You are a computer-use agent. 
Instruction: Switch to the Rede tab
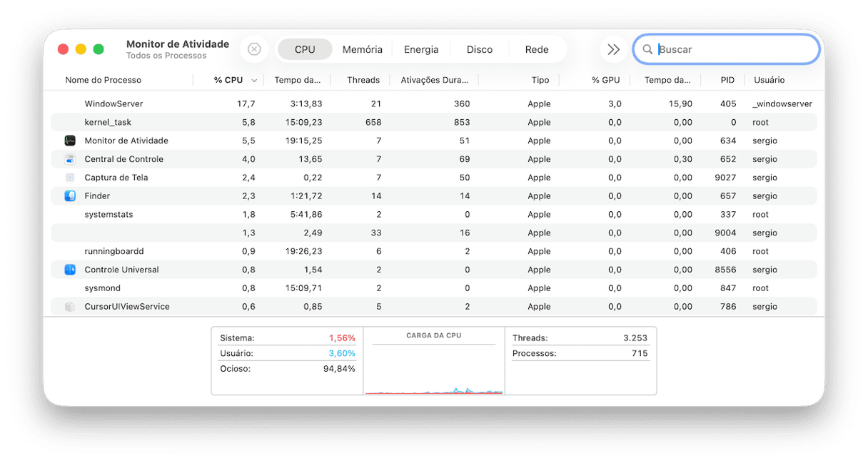537,49
